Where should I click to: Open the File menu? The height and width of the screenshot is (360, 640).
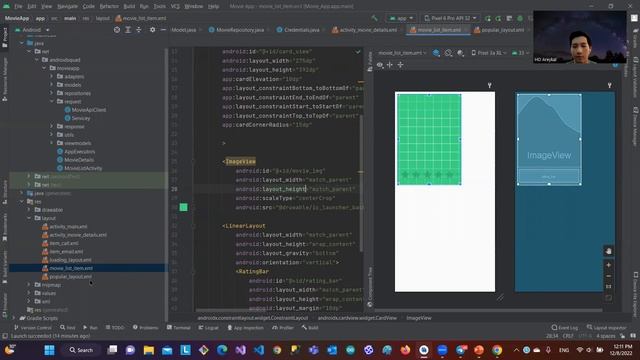[18, 7]
